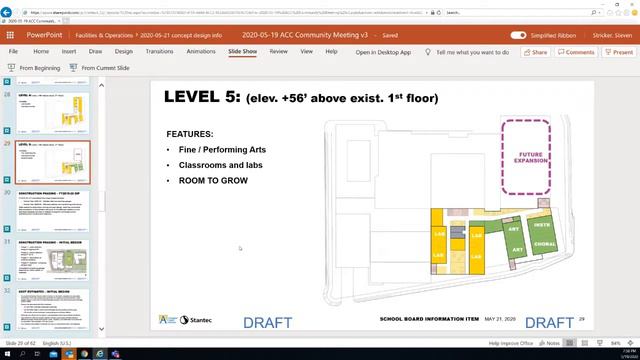Click 2020-05-21 concept design info breadcrumb
This screenshot has width=640, height=360.
tap(181, 36)
